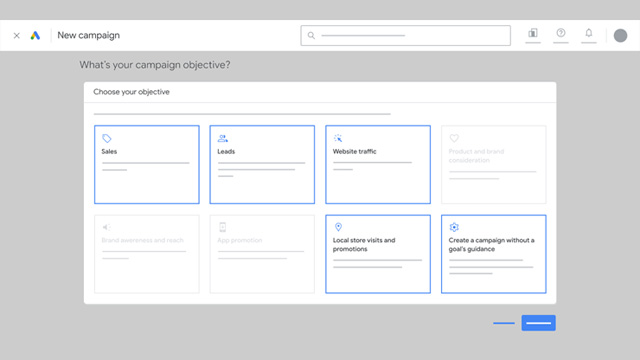
Task: Click in the top search field
Action: 406,36
